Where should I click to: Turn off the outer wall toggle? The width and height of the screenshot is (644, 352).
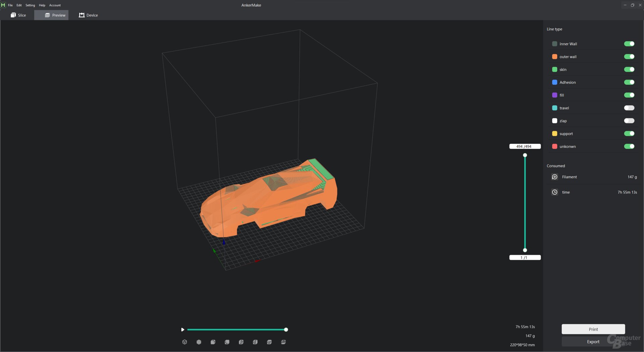click(x=629, y=57)
